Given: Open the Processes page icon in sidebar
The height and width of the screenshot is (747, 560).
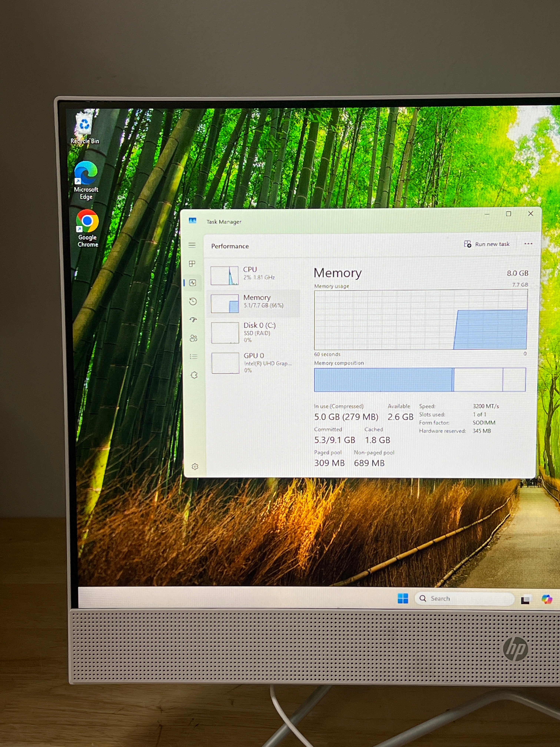Looking at the screenshot, I should (192, 264).
